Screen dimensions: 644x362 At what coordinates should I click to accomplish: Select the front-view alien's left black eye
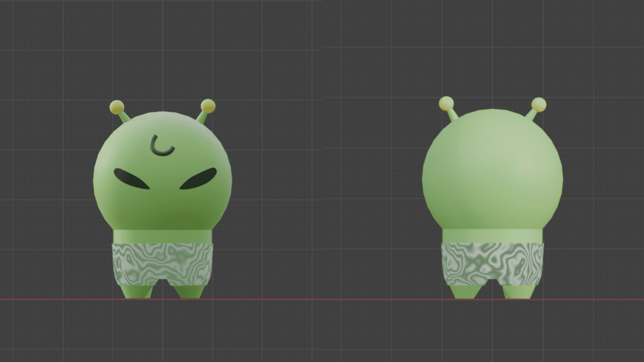(x=130, y=179)
